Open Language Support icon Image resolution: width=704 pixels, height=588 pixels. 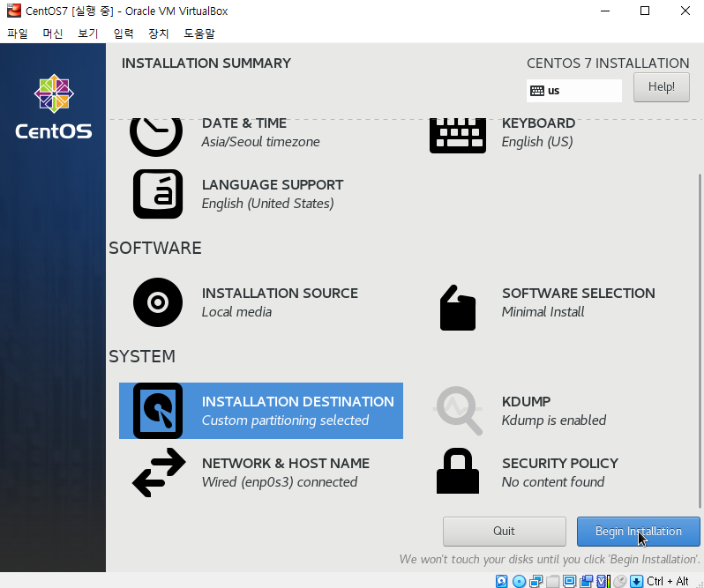pyautogui.click(x=158, y=194)
